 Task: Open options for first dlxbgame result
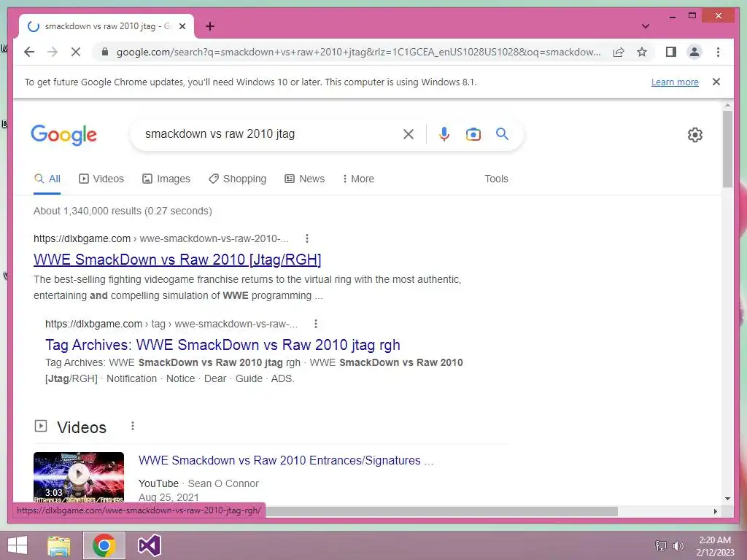coord(307,238)
